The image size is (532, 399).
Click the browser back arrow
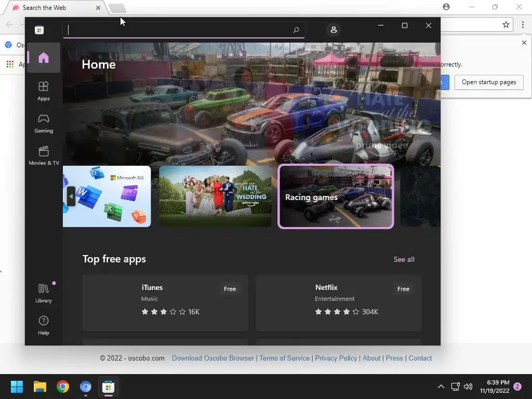click(9, 24)
